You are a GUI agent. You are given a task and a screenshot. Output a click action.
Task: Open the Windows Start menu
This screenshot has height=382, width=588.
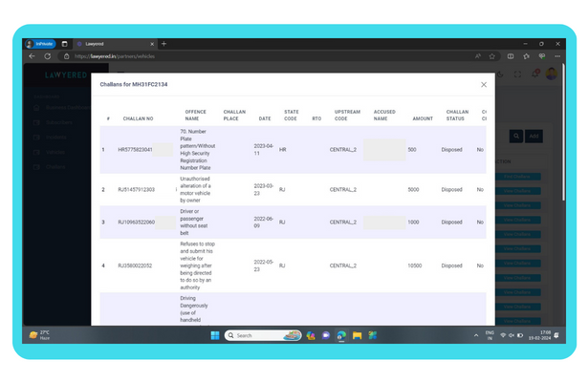[215, 335]
